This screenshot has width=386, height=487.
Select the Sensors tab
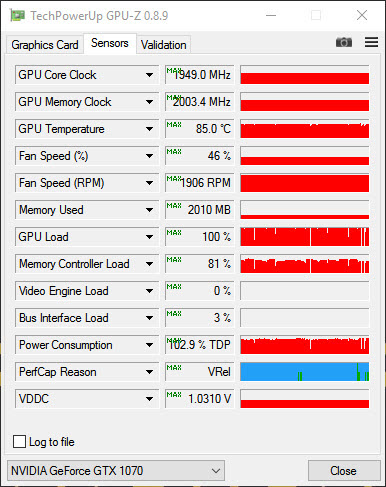coord(110,43)
